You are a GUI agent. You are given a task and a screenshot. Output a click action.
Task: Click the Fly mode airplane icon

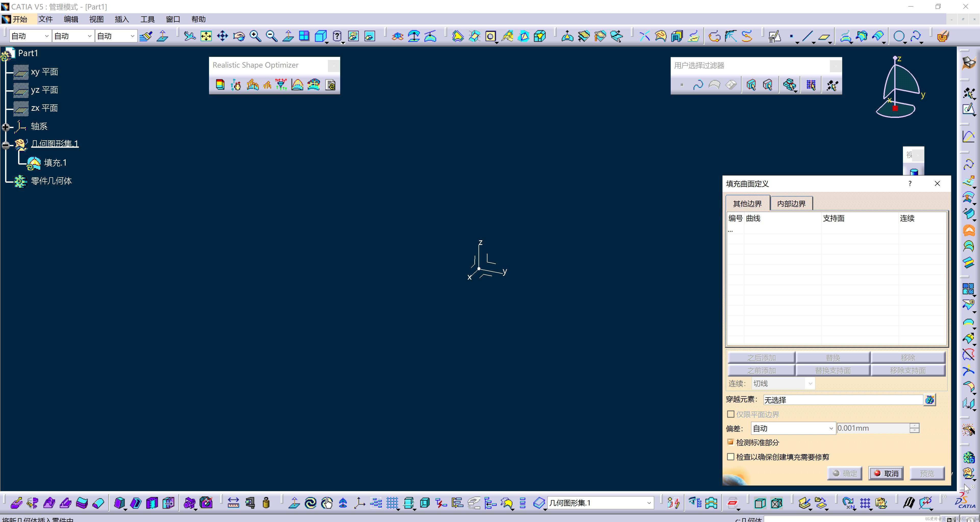[x=189, y=36]
